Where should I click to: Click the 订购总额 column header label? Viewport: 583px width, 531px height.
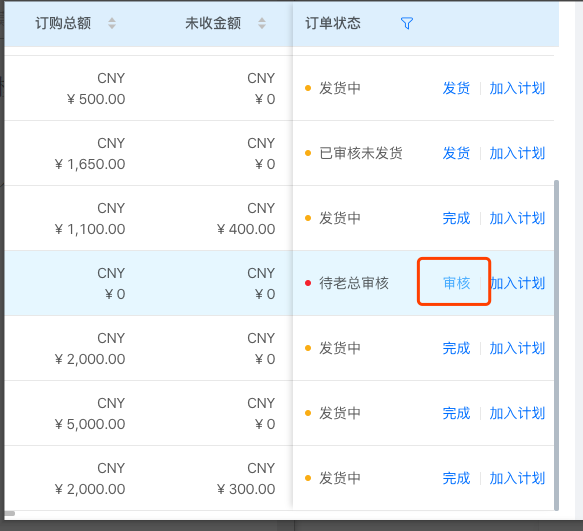63,23
